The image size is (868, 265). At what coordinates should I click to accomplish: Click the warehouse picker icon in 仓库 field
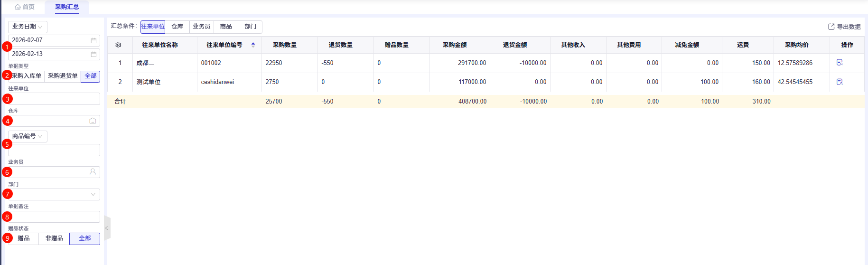pos(93,121)
